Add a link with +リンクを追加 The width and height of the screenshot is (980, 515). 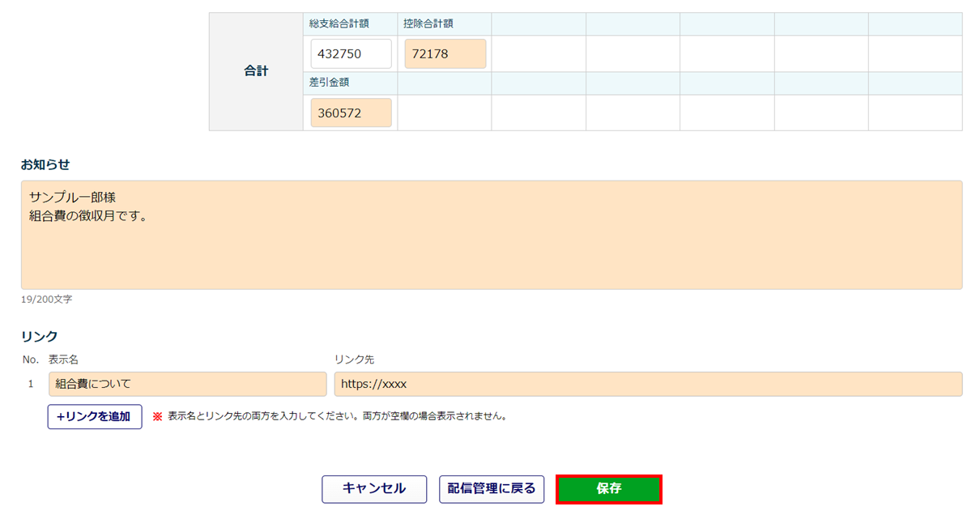pos(95,416)
